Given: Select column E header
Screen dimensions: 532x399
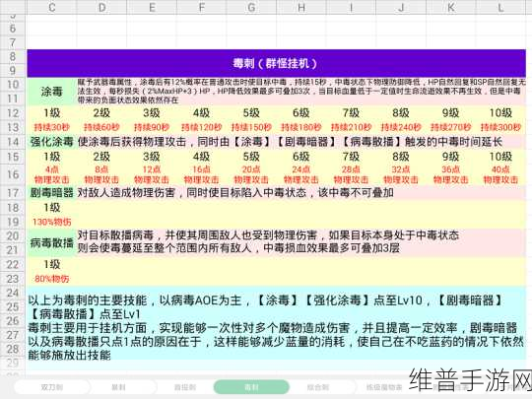Looking at the screenshot, I should coord(152,7).
